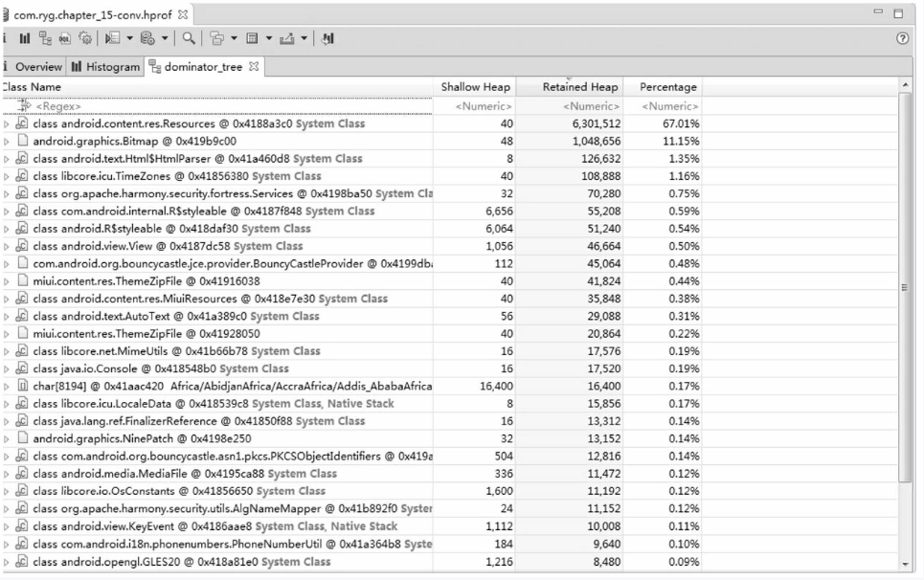Viewport: 924px width, 580px height.
Task: Click class icon of android.content.res.Resources row
Action: pos(22,123)
